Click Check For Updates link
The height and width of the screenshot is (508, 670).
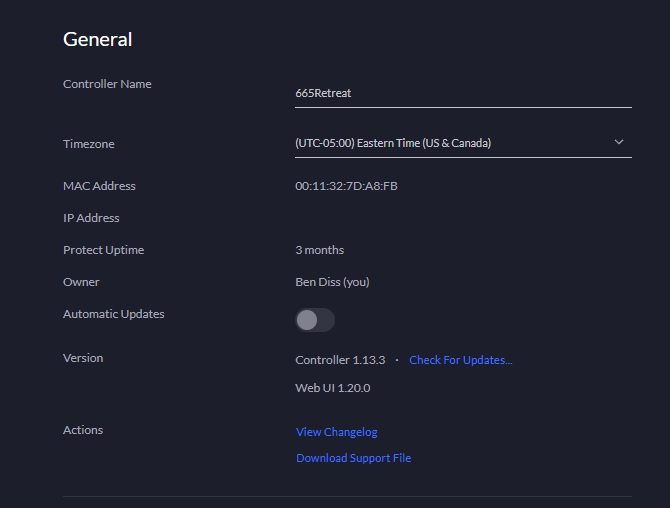tap(461, 360)
